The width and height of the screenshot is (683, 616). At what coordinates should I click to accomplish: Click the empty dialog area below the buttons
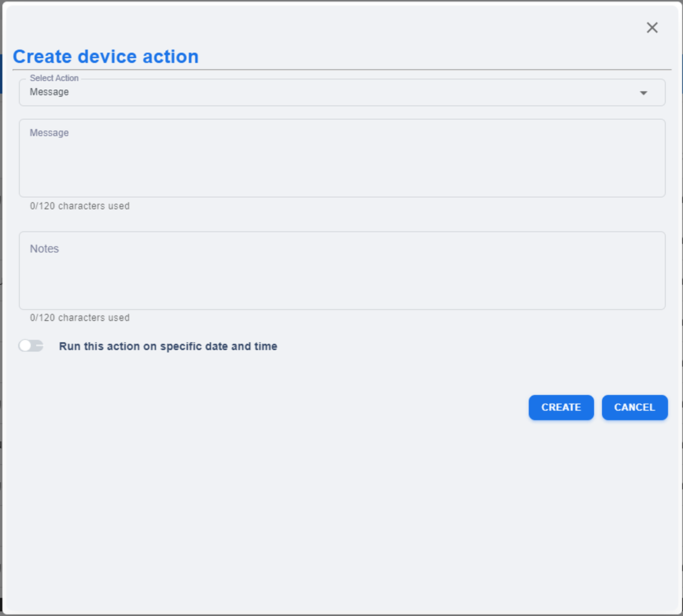341,516
